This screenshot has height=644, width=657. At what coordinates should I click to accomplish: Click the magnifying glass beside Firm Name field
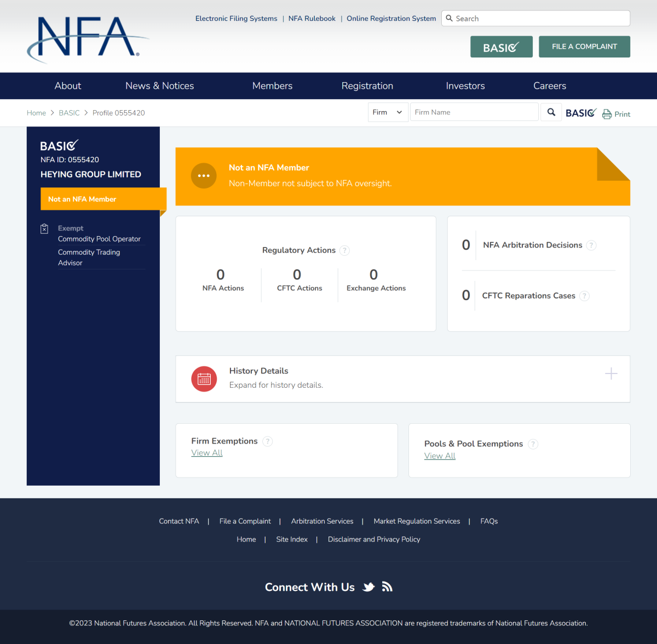click(x=551, y=112)
